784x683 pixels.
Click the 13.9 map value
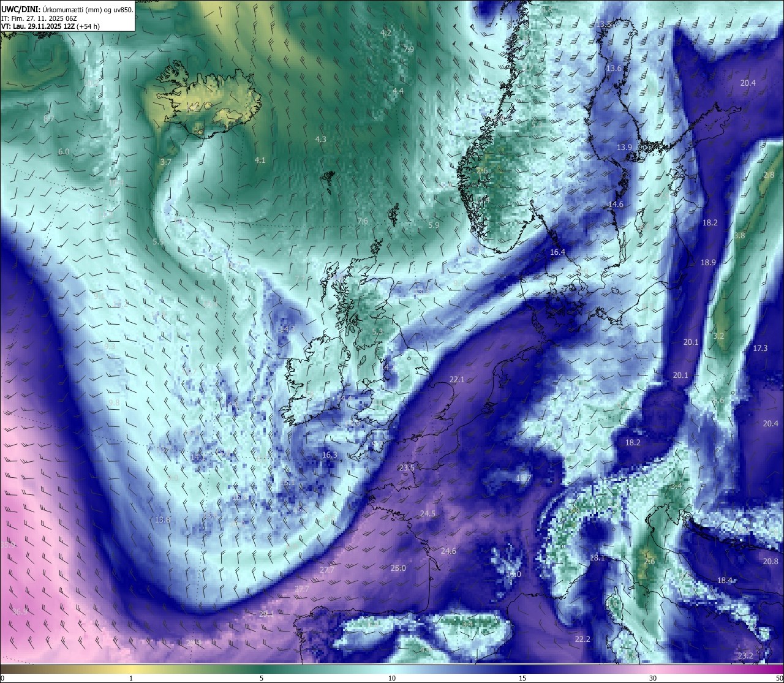click(624, 148)
